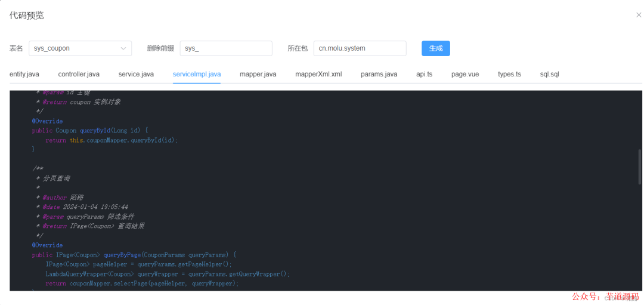Show the types.ts tab
This screenshot has width=644, height=305.
tap(509, 75)
